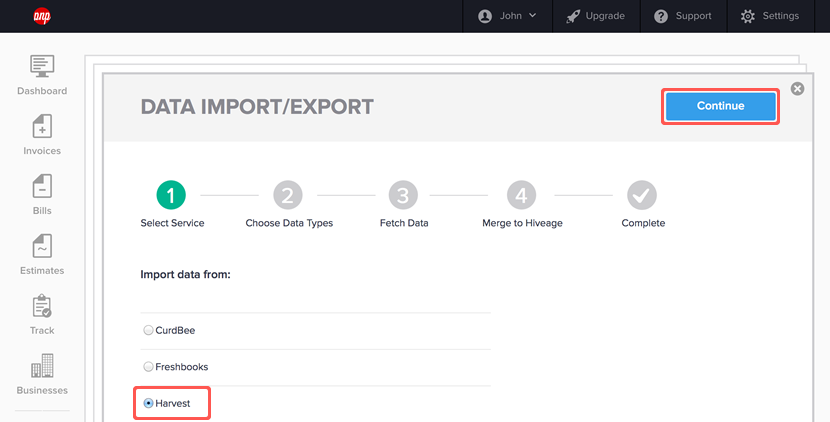Screen dimensions: 830x422
Task: Select step 1 Select Service circle
Action: point(171,195)
